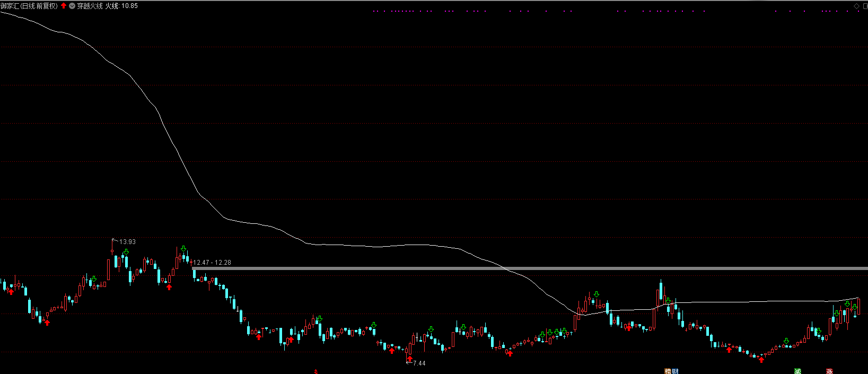The height and width of the screenshot is (374, 868).
Task: Click the 御家汇 (日线 前复权) stock title
Action: 29,6
